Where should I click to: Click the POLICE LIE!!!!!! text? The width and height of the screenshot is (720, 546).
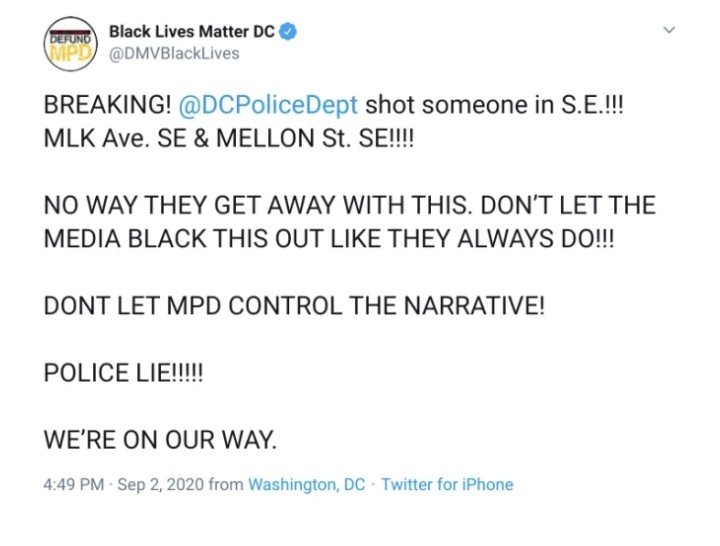pyautogui.click(x=123, y=372)
